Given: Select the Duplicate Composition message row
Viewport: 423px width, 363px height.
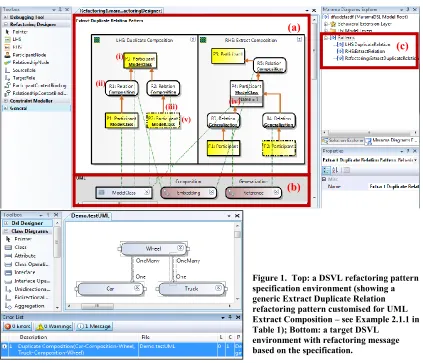Looking at the screenshot, I should click(x=122, y=349).
